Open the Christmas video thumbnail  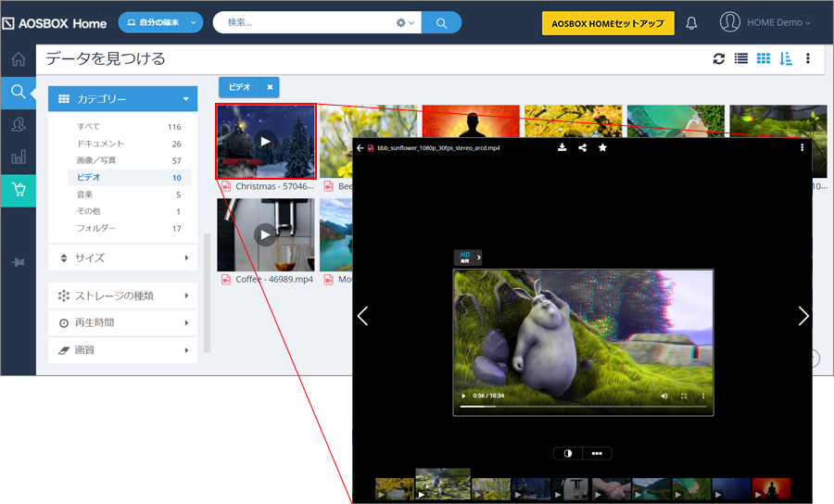click(x=265, y=142)
